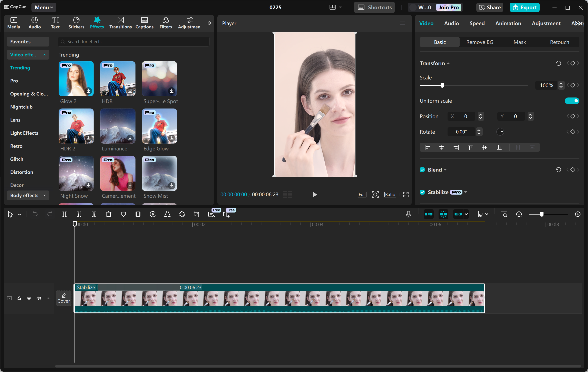The image size is (588, 372).
Task: Switch to the Audio tab
Action: point(451,23)
